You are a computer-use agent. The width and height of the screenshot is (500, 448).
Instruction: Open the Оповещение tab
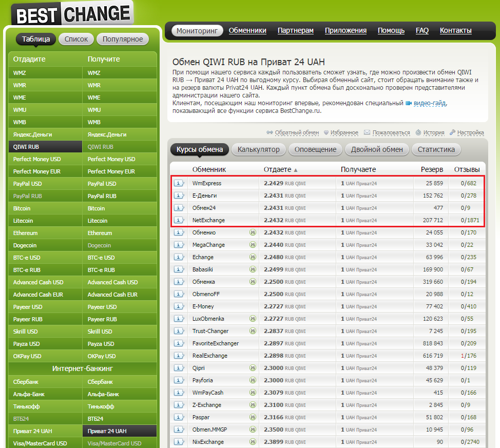315,149
